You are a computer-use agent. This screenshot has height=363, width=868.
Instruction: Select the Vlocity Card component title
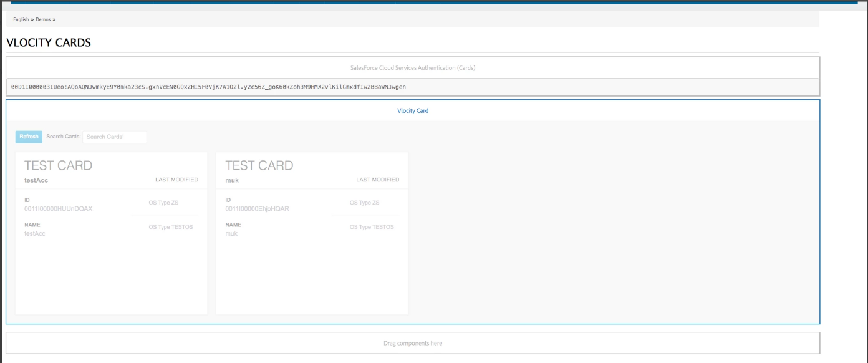coord(413,110)
